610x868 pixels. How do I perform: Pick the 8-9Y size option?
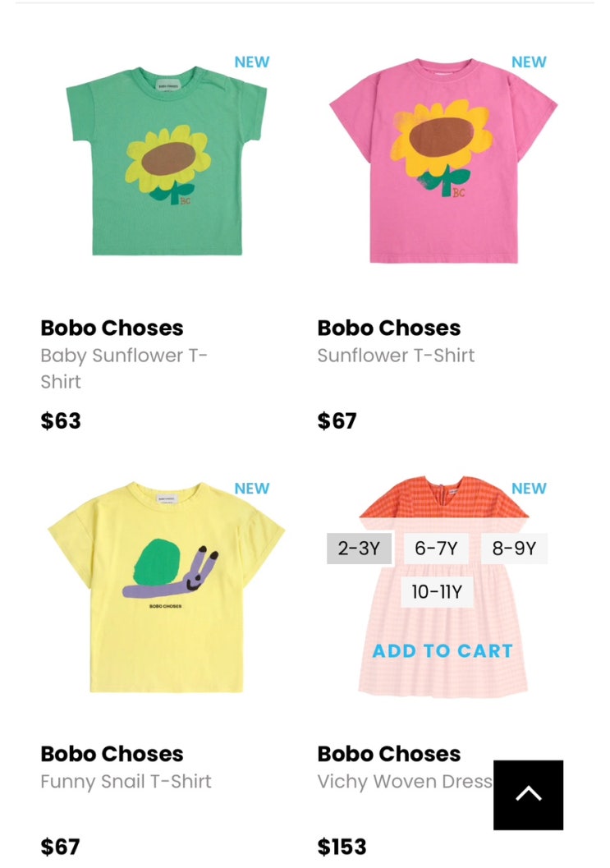coord(514,549)
